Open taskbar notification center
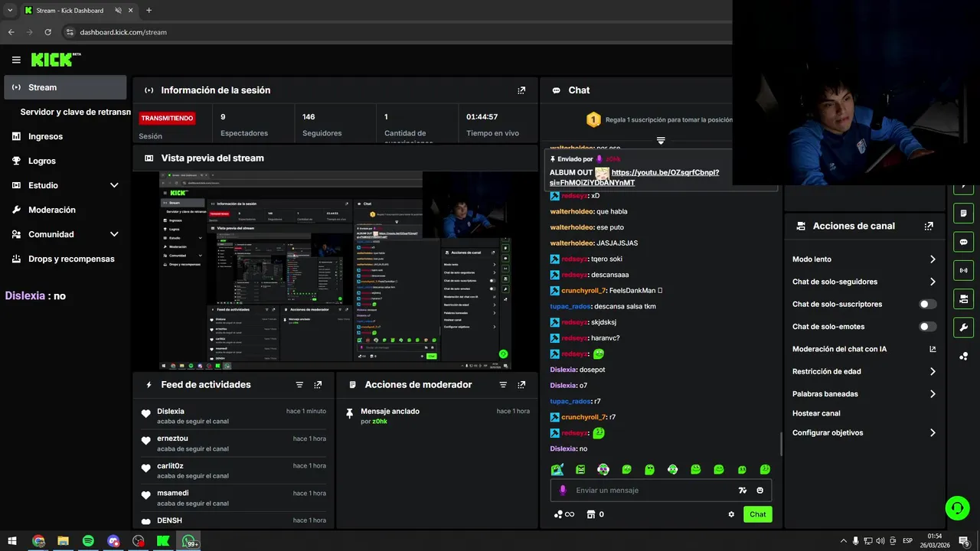The height and width of the screenshot is (551, 980). (964, 541)
